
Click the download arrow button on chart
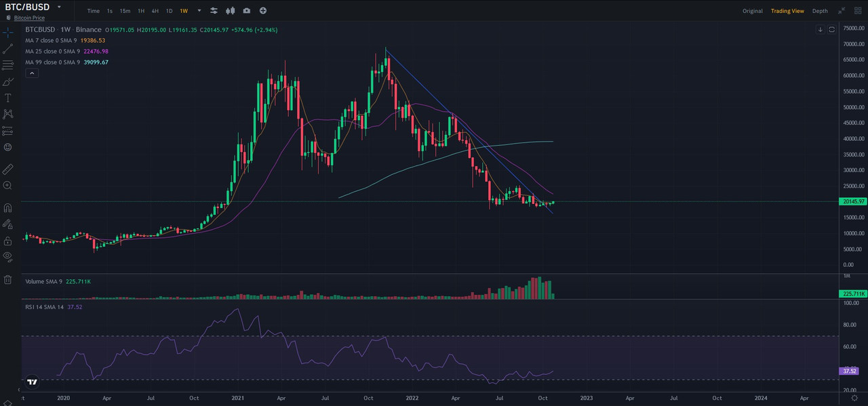coord(821,30)
